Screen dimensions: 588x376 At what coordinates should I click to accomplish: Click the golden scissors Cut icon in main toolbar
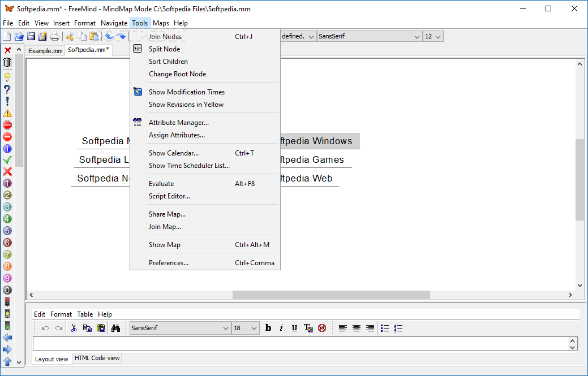pos(70,36)
